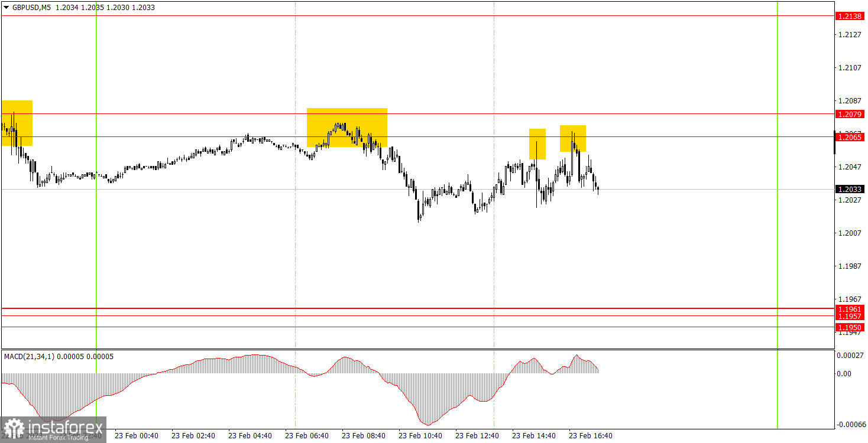Viewport: 868px width, 443px height.
Task: Click the red 1.2079 price level label
Action: point(850,113)
